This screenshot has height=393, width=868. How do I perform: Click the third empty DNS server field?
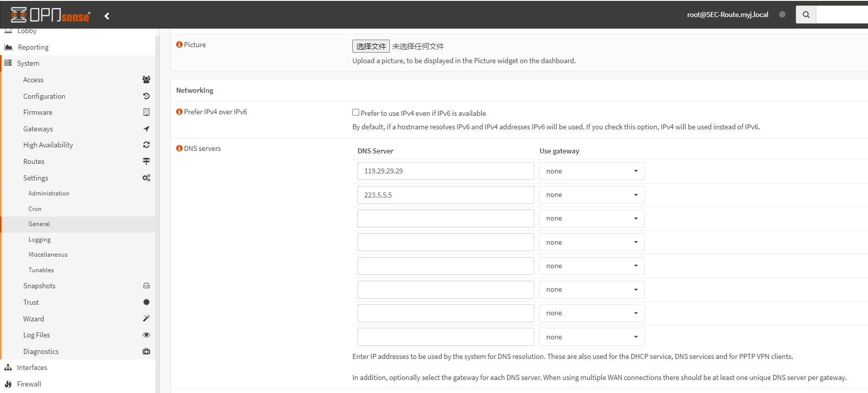pyautogui.click(x=446, y=218)
